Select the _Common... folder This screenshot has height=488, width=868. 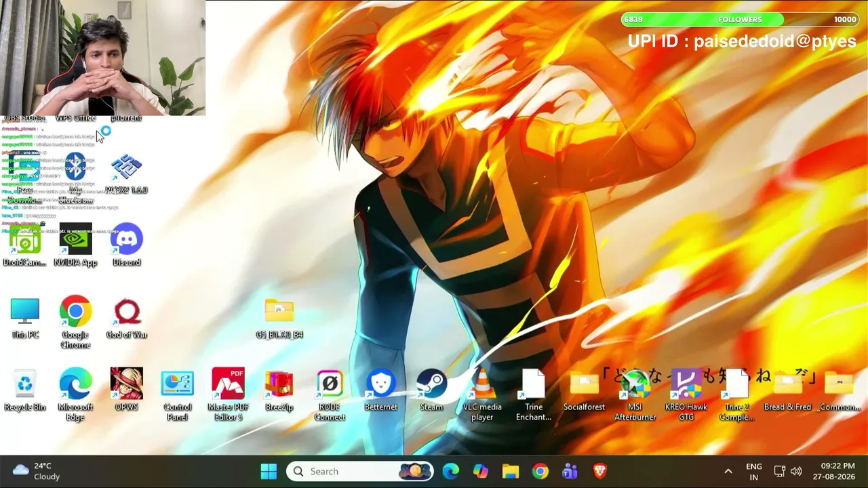point(839,390)
